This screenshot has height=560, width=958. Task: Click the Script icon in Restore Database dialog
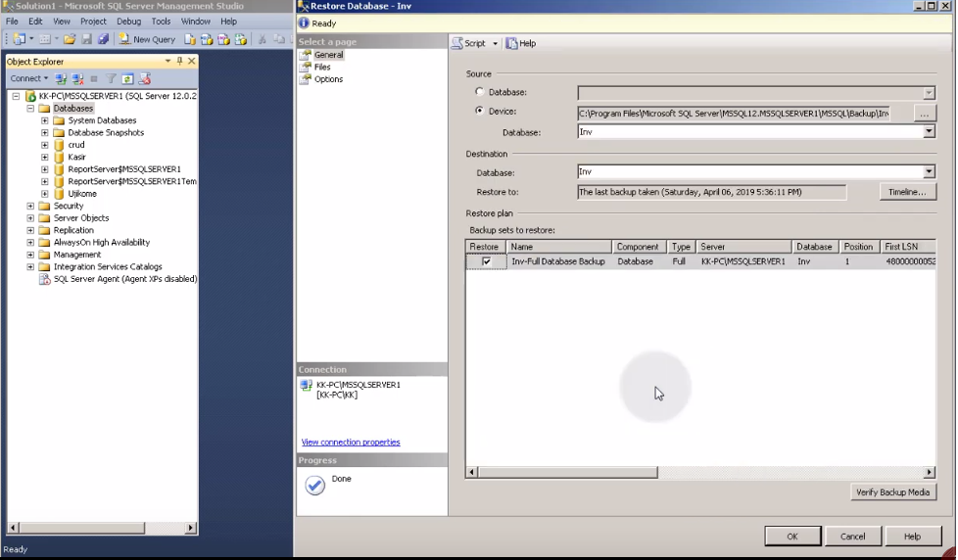(457, 43)
